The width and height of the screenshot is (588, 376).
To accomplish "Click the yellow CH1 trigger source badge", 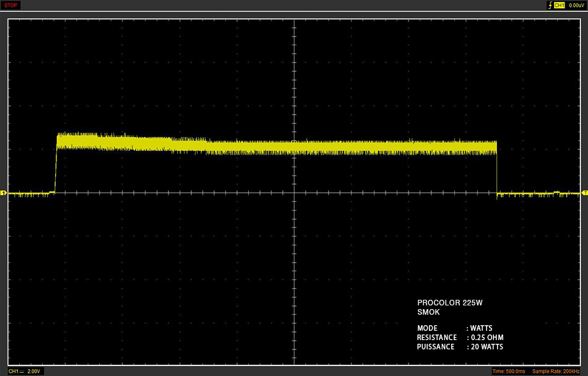I will [559, 5].
